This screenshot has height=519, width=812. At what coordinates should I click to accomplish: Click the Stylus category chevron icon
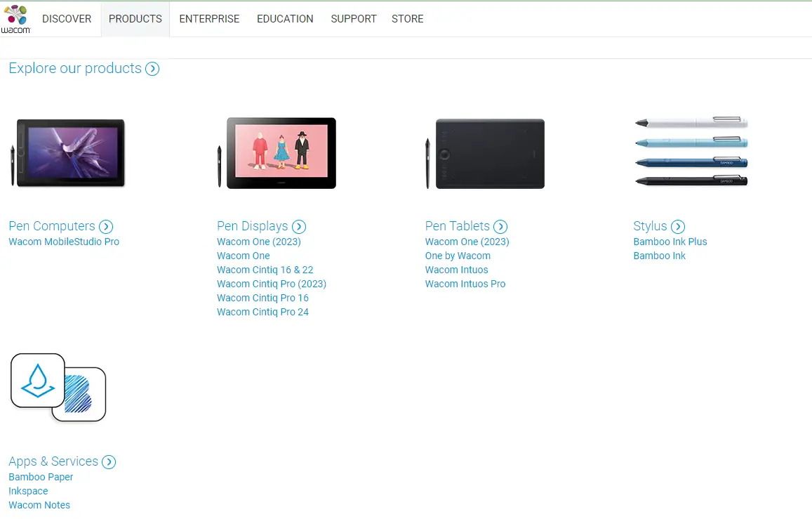[x=678, y=227]
